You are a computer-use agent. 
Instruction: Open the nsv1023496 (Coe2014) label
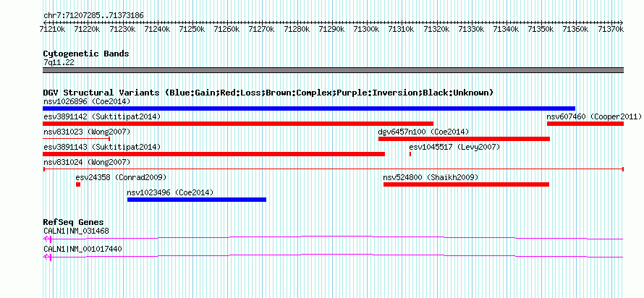(x=171, y=192)
